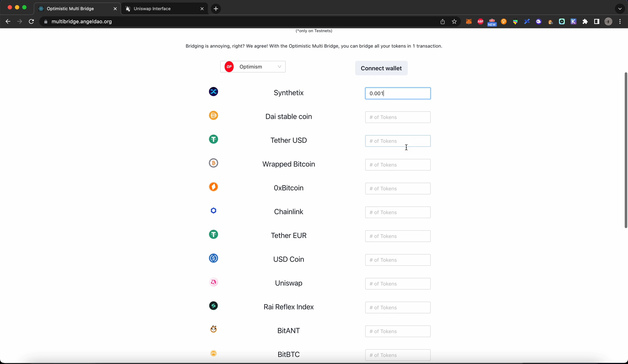Click the red OP Optimism logo

tap(229, 67)
